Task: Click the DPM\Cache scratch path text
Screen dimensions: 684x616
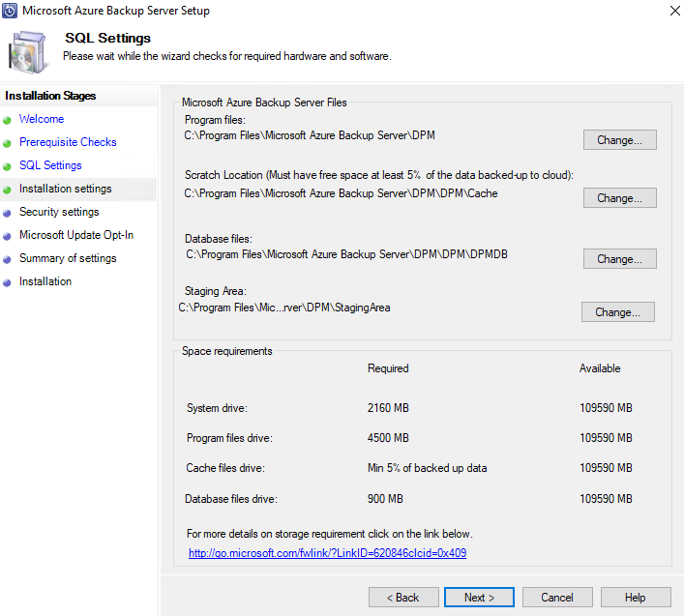Action: click(342, 193)
